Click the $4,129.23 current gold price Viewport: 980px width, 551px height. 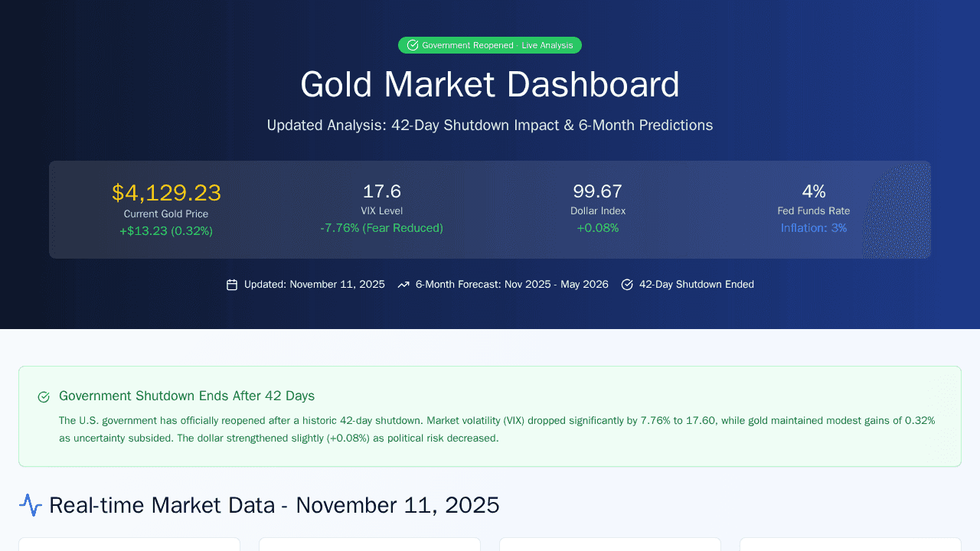(x=166, y=192)
